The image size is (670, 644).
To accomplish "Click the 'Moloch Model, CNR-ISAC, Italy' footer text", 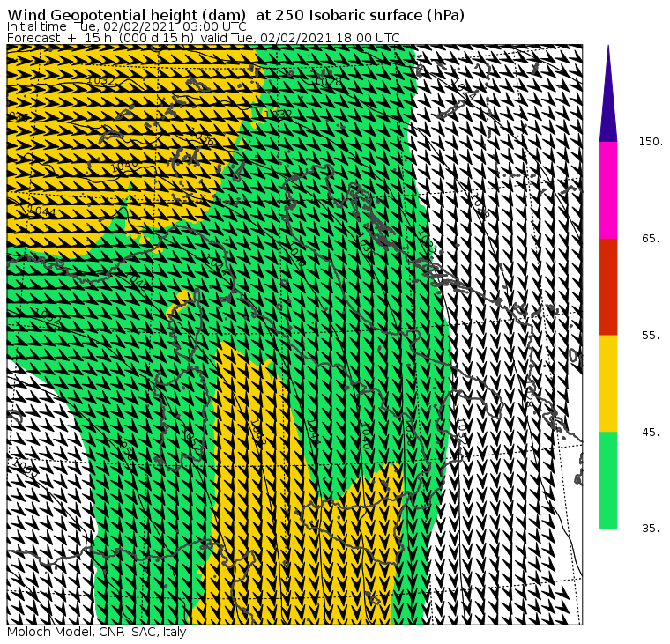I will pyautogui.click(x=97, y=632).
